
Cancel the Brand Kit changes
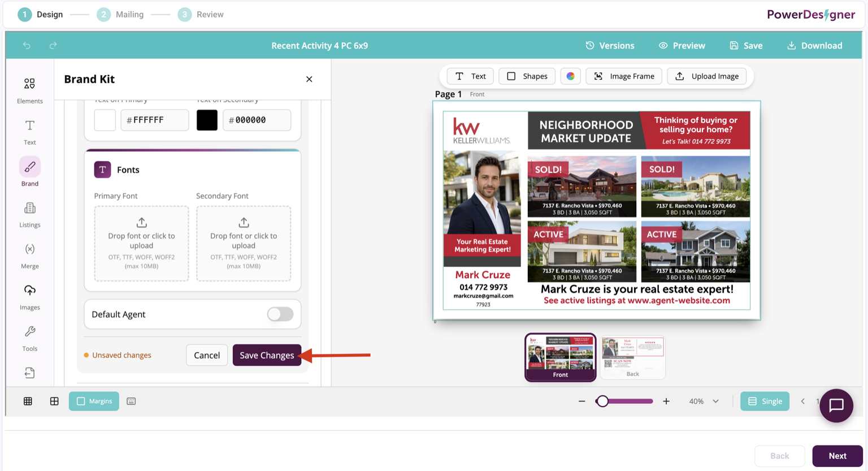(207, 355)
